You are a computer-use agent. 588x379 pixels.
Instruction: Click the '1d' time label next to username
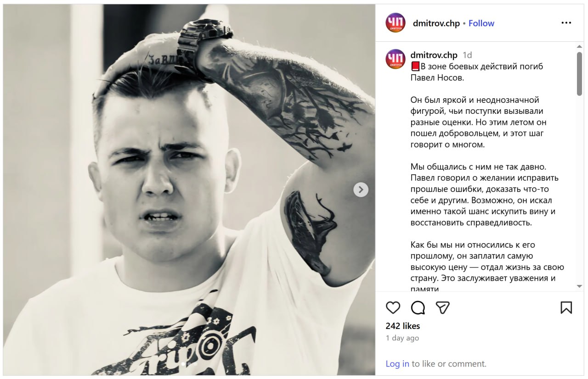pyautogui.click(x=467, y=55)
